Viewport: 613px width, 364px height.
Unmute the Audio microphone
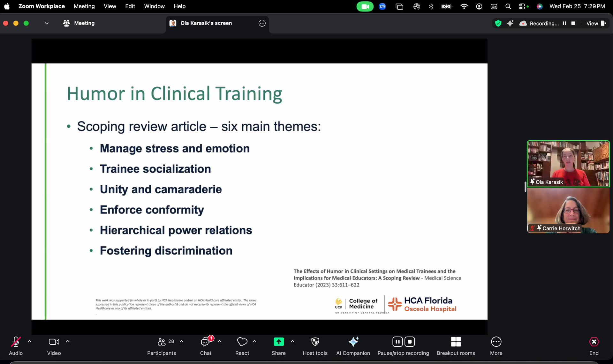click(16, 342)
